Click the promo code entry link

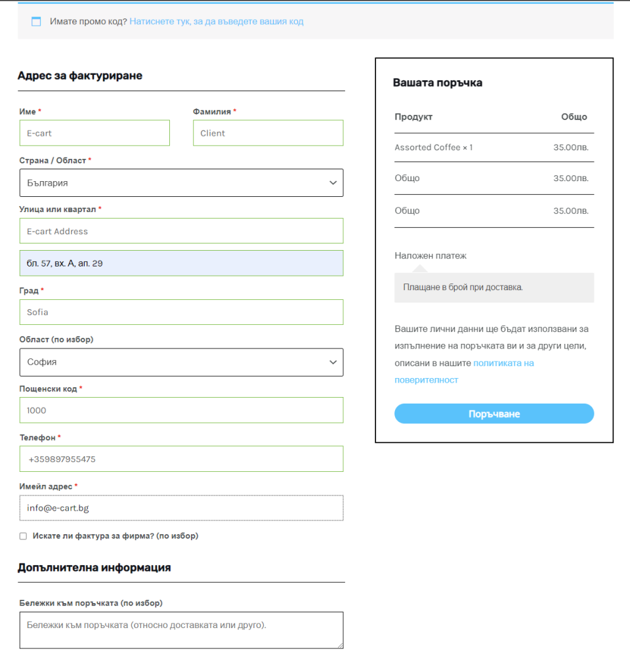click(x=216, y=22)
